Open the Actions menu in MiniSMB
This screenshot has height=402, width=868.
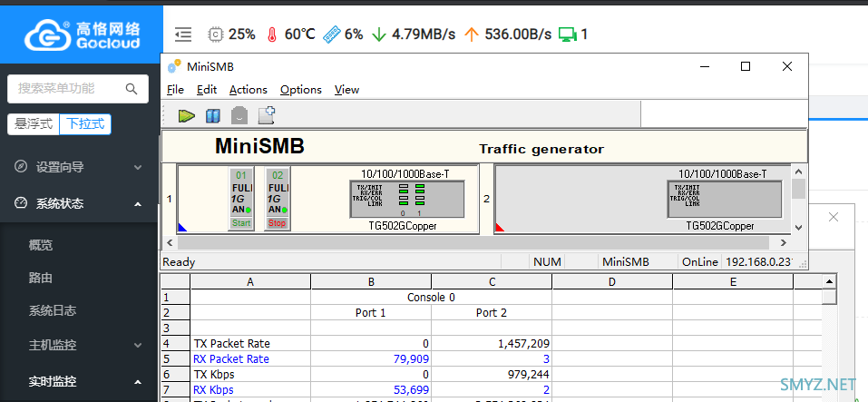coord(248,90)
